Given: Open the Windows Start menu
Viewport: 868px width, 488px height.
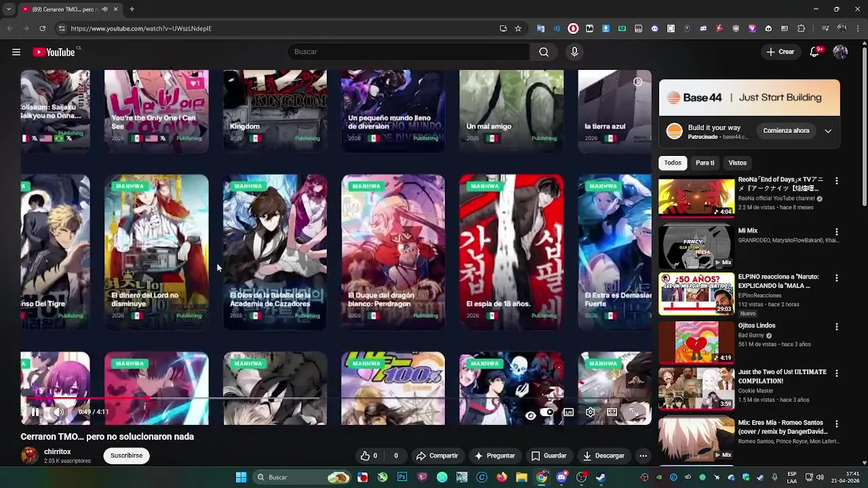Looking at the screenshot, I should click(241, 477).
